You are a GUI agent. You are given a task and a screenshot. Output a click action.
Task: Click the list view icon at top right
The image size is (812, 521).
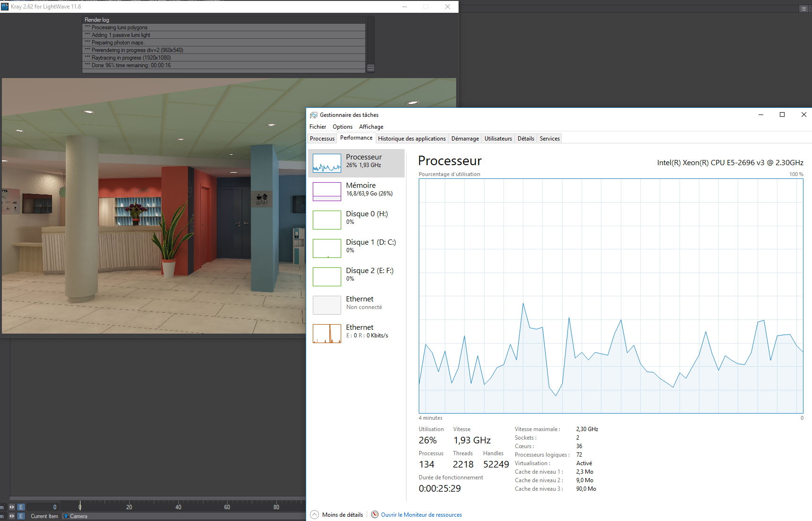point(803,9)
